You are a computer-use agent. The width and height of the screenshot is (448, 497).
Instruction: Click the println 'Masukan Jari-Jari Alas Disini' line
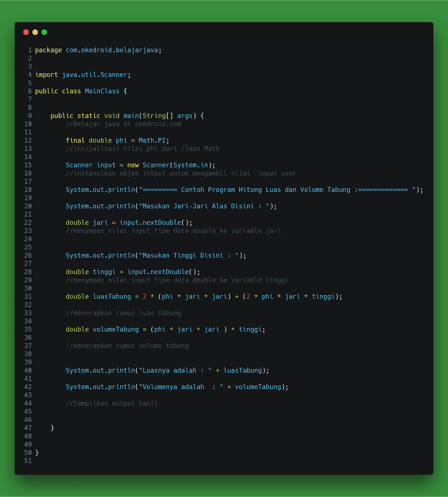(x=171, y=206)
